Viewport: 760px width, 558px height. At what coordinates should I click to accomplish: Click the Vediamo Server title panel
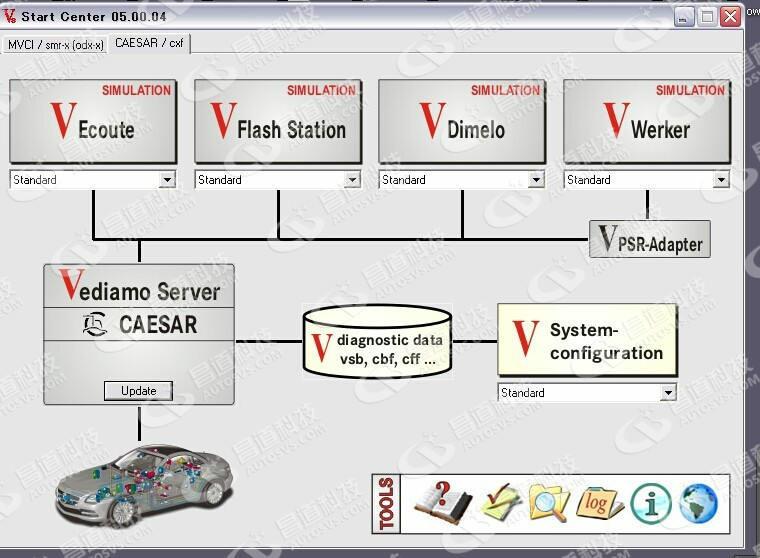pos(139,287)
